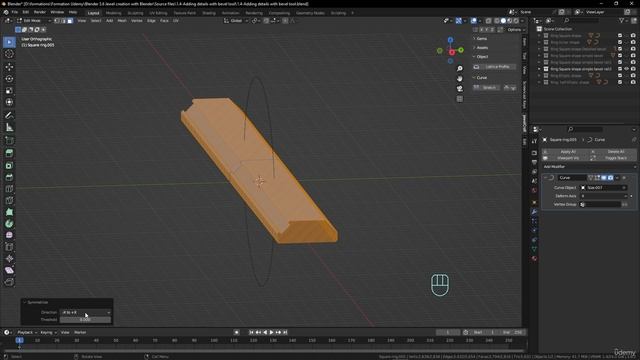Select the Spin tool
This screenshot has height=360, width=640.
[x=9, y=224]
